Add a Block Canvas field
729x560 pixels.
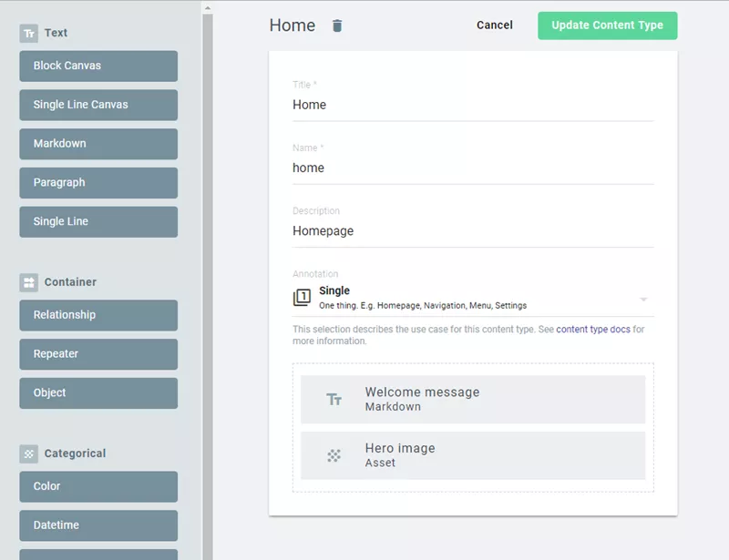[x=98, y=66]
